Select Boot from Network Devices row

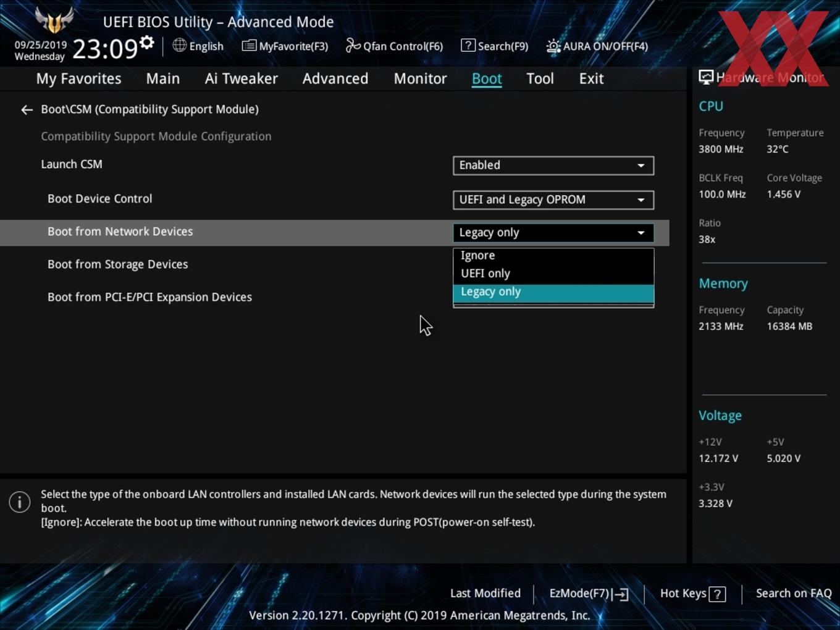335,233
